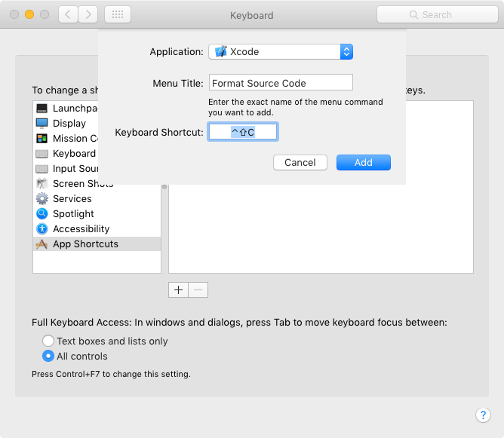
Task: Click the Mission Control list label
Action: pos(75,139)
